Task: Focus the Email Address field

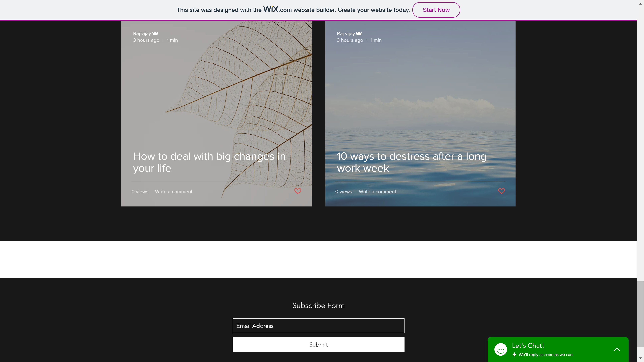Action: (318, 326)
